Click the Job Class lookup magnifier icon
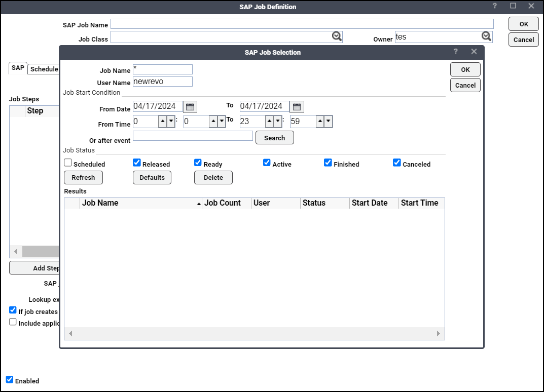Viewport: 544px width, 392px height. tap(337, 36)
